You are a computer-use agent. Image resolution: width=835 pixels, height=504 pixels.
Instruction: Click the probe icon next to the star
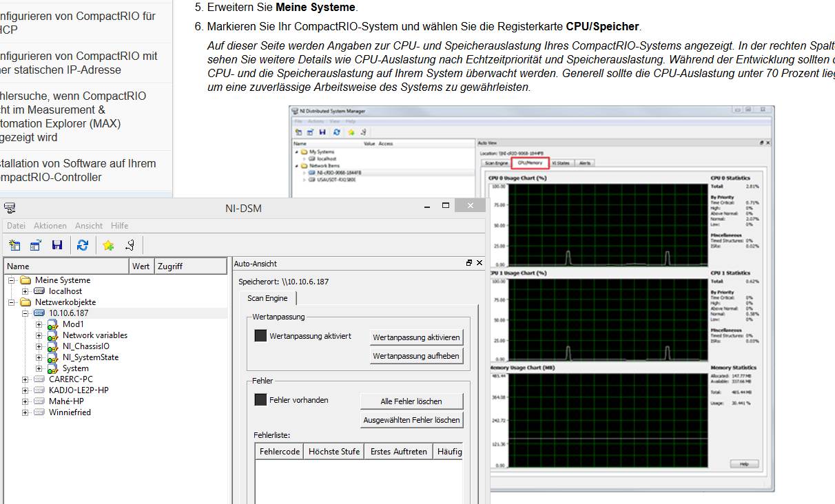130,245
